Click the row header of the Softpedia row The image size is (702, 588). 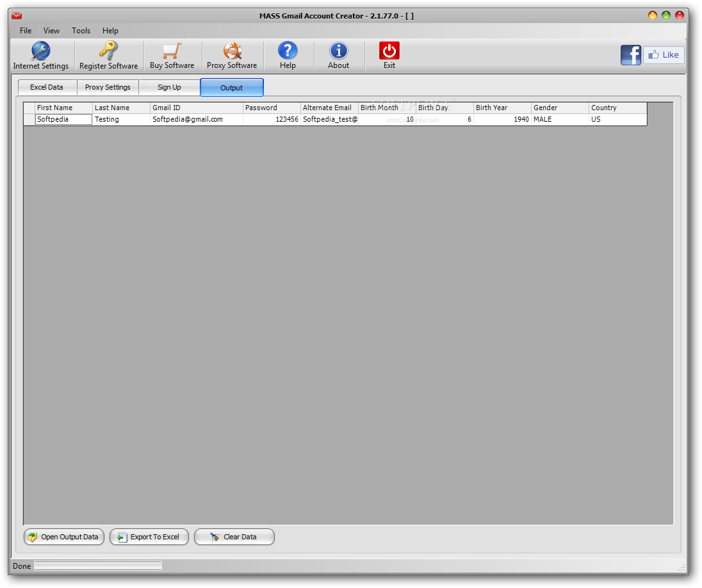coord(29,120)
